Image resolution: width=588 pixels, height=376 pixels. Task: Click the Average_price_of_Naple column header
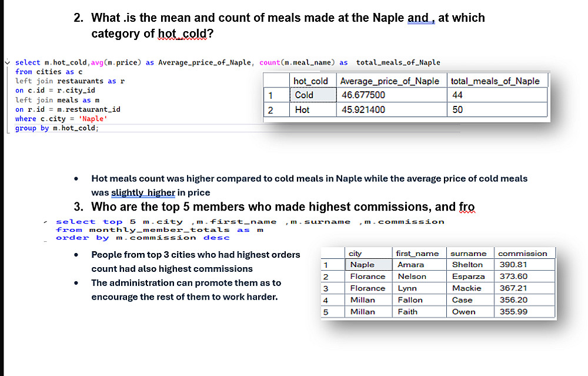click(x=390, y=81)
